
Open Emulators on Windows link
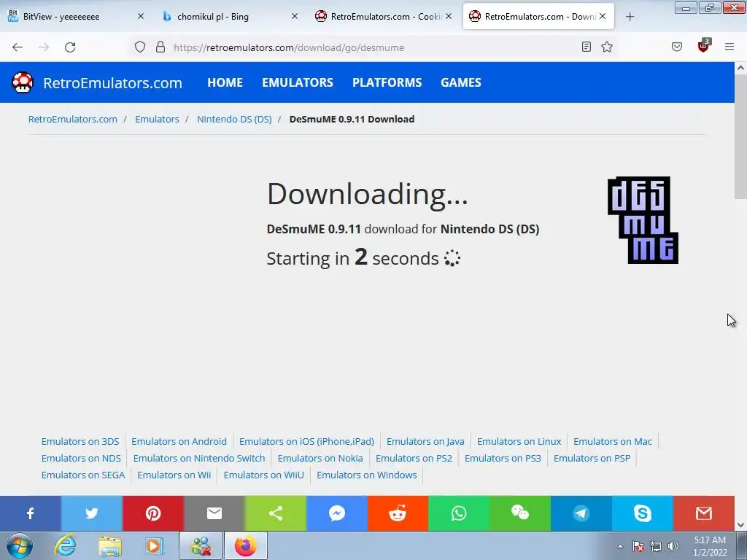coord(366,475)
